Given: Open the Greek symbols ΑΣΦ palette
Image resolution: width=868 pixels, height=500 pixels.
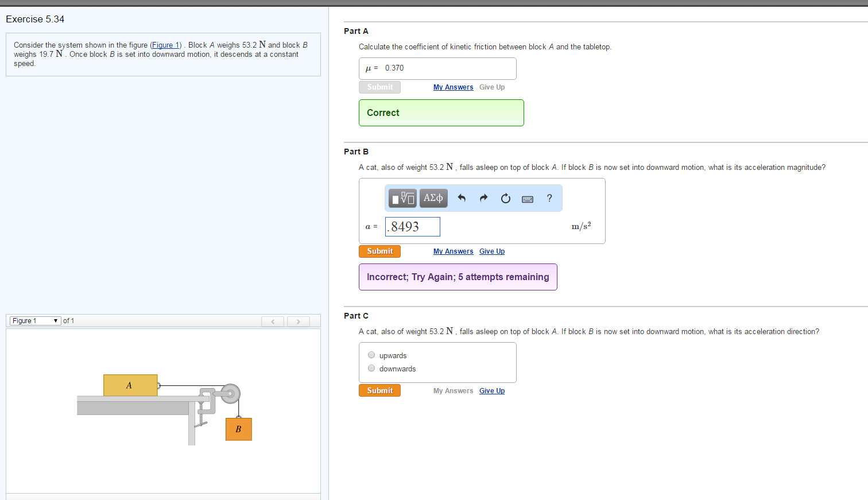Looking at the screenshot, I should [x=433, y=198].
